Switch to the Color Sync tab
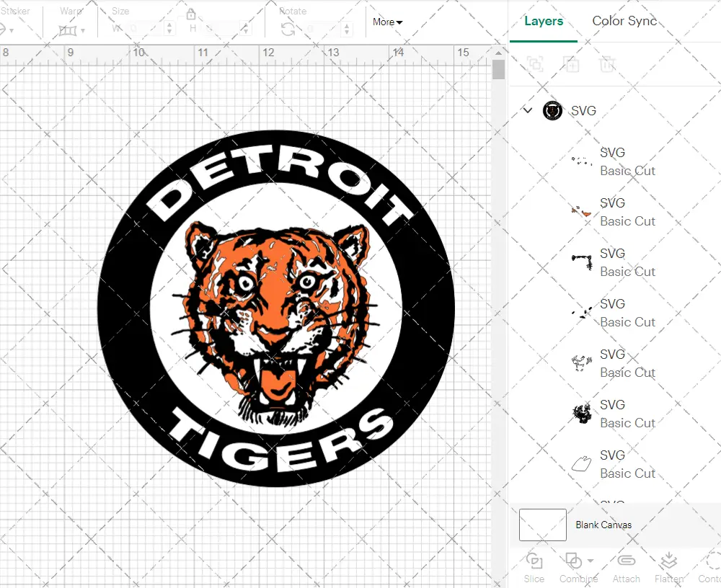 pos(624,21)
